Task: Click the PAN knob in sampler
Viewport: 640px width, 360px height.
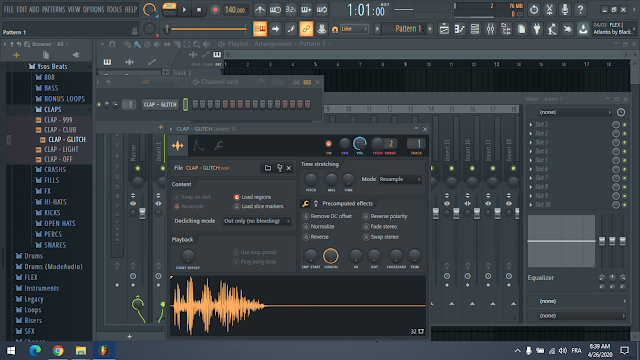Action: coord(345,143)
